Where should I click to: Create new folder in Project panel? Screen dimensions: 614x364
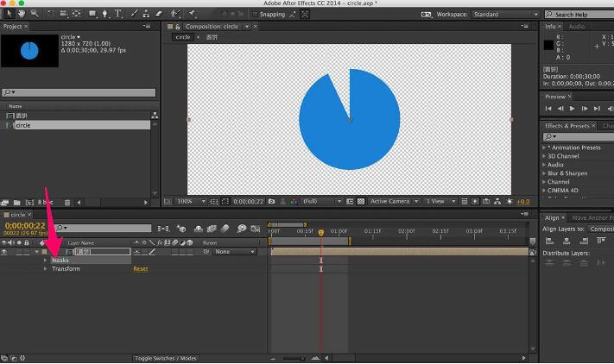coord(16,202)
